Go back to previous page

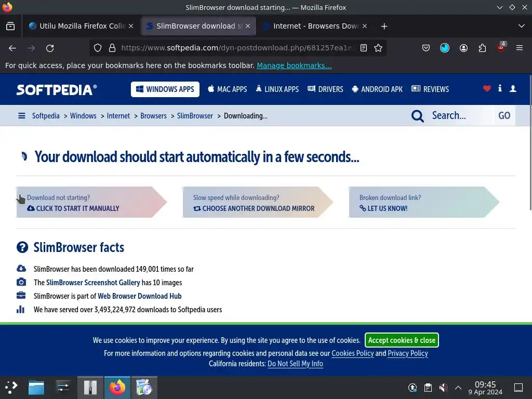click(x=12, y=48)
